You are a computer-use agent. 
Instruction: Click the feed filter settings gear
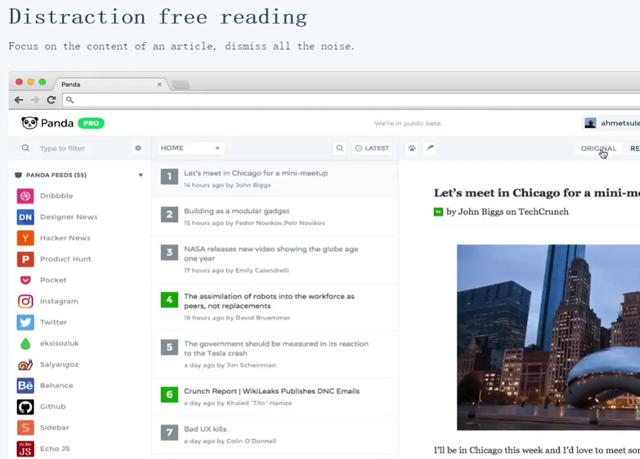[138, 148]
